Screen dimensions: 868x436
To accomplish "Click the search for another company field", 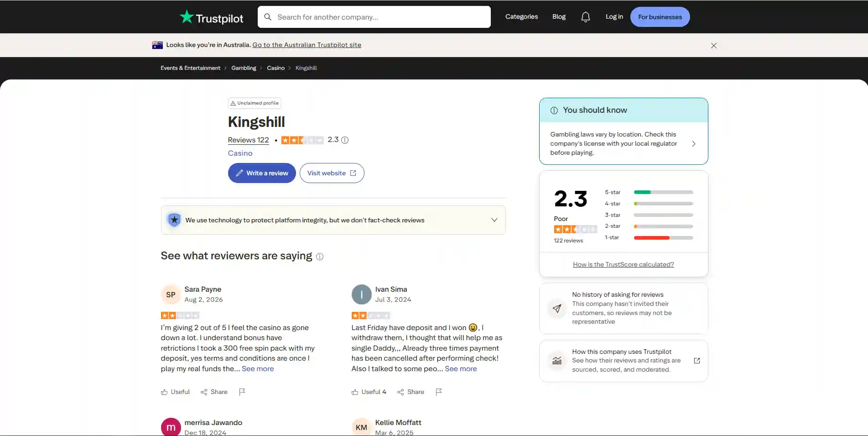I will (x=374, y=17).
